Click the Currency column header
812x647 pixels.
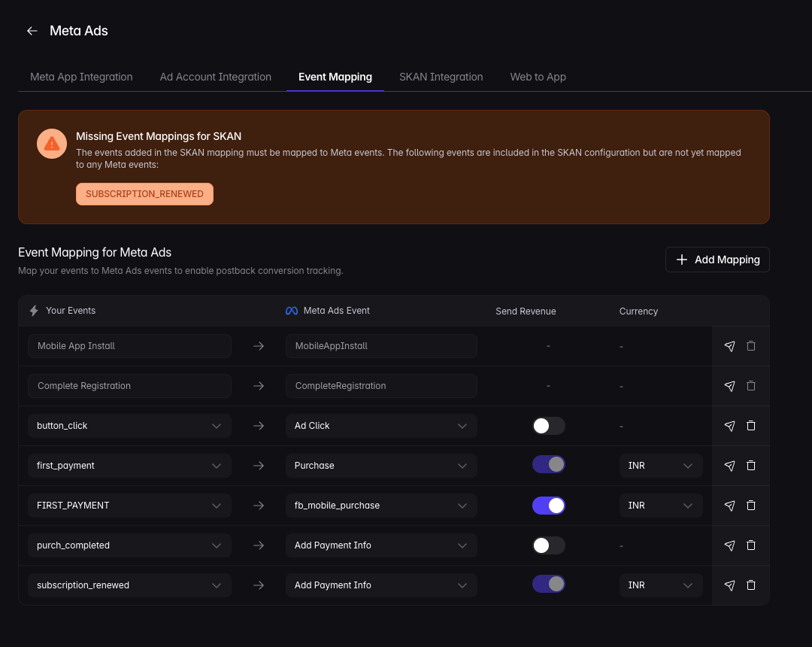point(638,311)
